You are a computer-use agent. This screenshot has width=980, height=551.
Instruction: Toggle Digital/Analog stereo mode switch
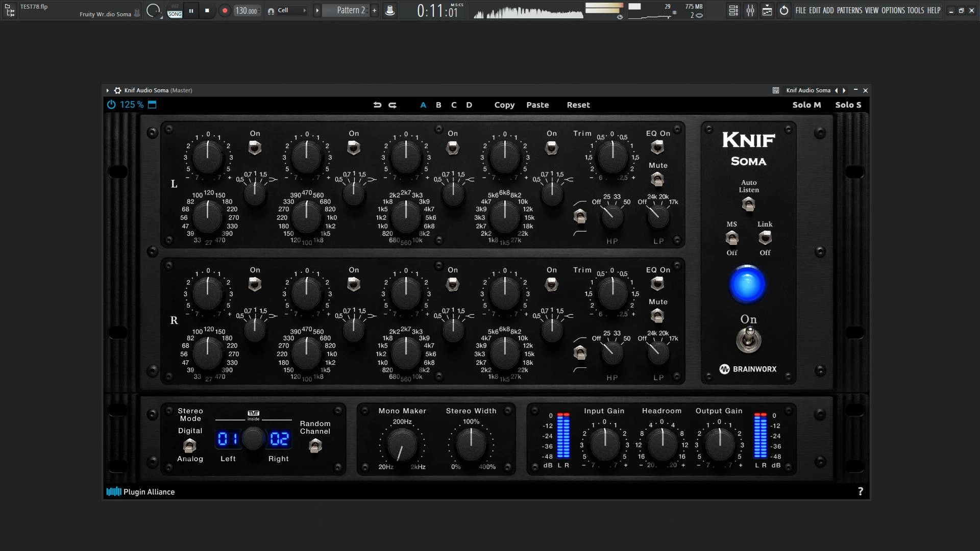189,445
